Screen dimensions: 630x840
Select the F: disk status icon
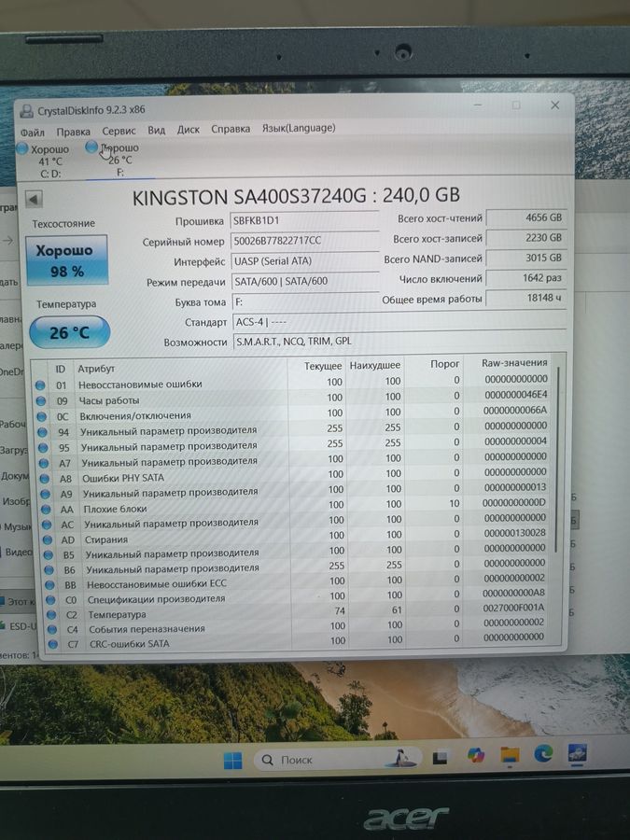tap(91, 147)
